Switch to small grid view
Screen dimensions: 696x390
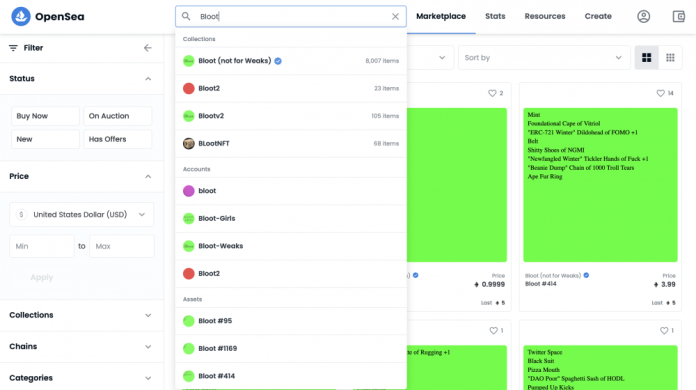click(670, 58)
